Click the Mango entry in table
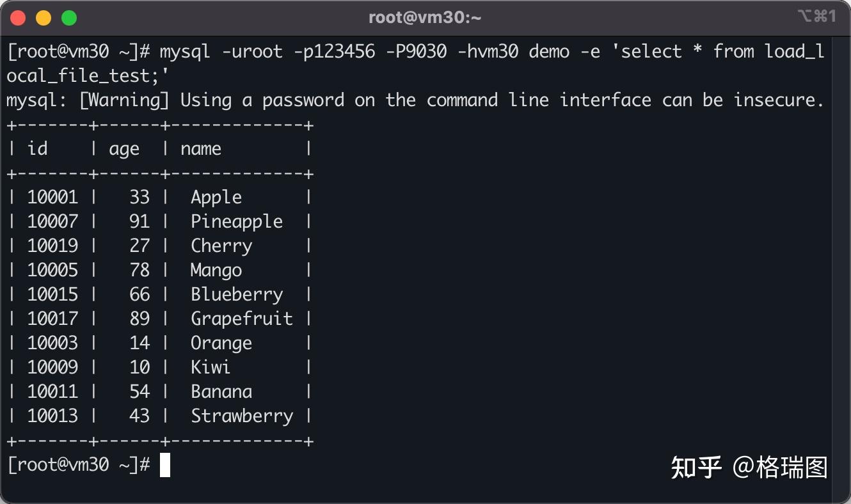Viewport: 851px width, 504px height. tap(216, 271)
